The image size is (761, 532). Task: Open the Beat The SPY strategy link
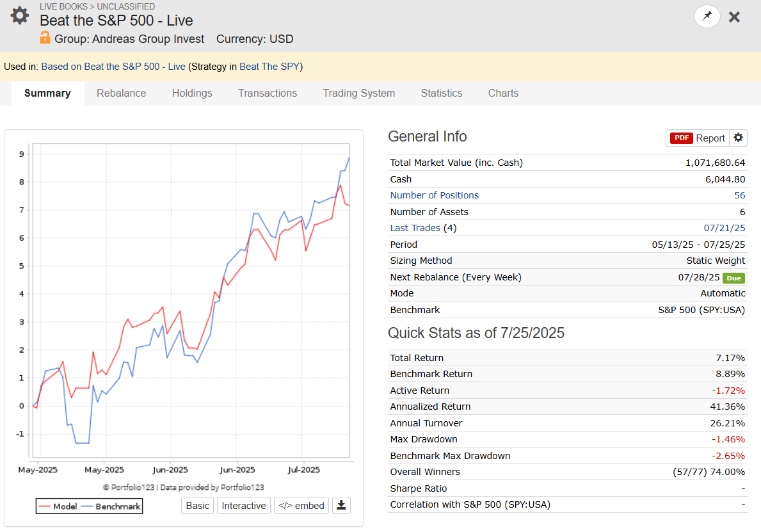coord(269,67)
